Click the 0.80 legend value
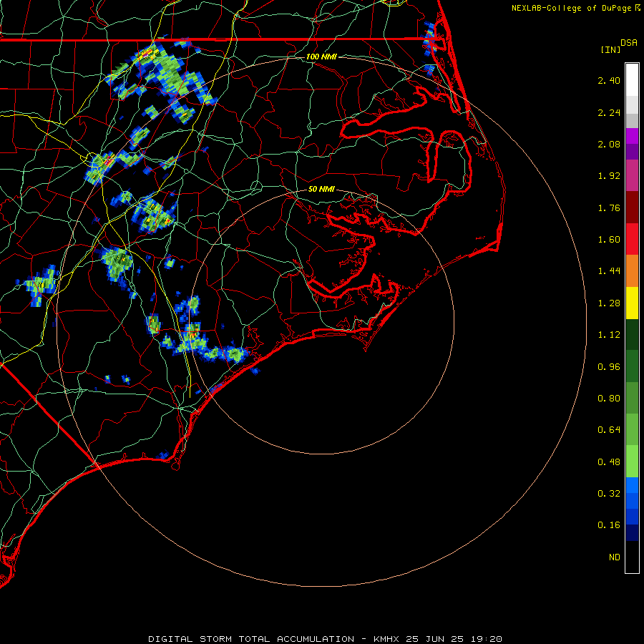644x644 pixels. pos(609,399)
